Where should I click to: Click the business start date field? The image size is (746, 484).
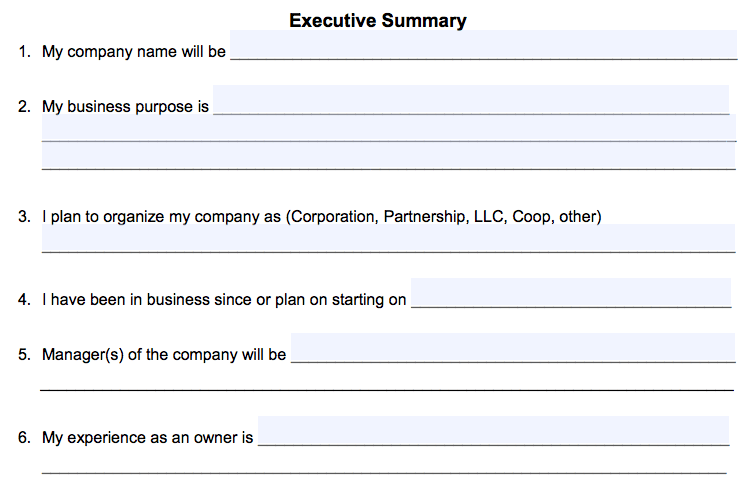(571, 293)
